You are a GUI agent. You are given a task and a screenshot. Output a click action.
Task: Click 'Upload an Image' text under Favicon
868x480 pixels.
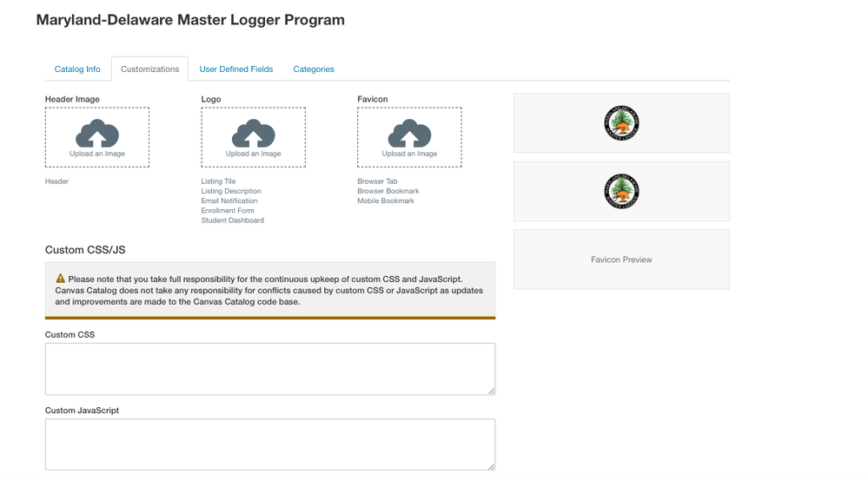coord(409,154)
